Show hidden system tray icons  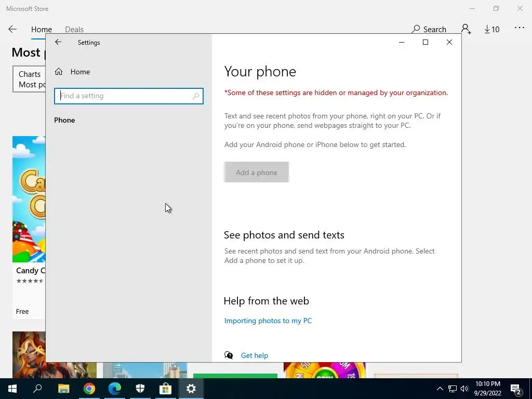point(440,389)
